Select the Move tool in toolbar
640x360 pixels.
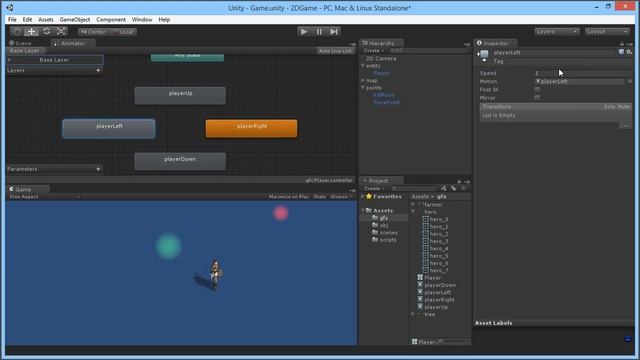click(x=31, y=31)
